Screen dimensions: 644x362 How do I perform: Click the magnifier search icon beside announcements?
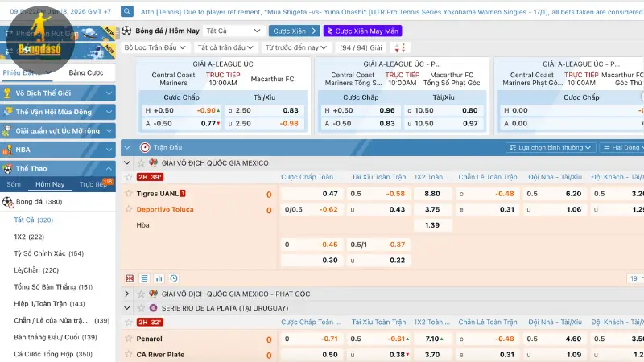128,12
